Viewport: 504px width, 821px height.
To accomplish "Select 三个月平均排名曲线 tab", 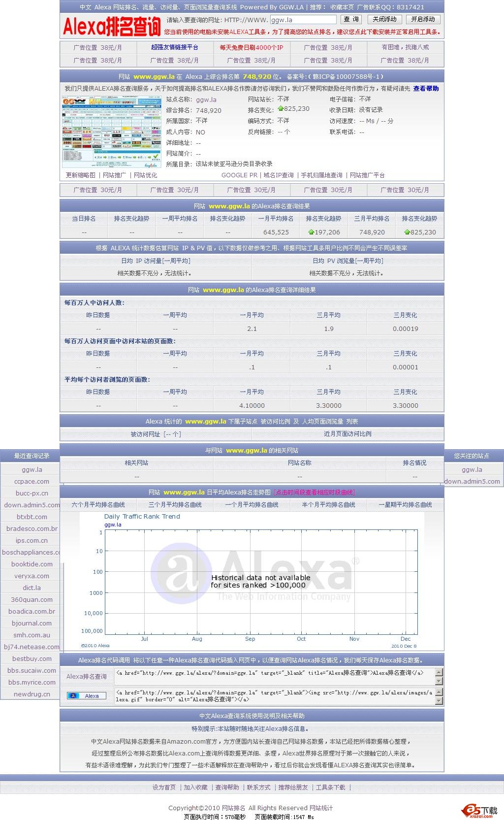I will point(175,505).
